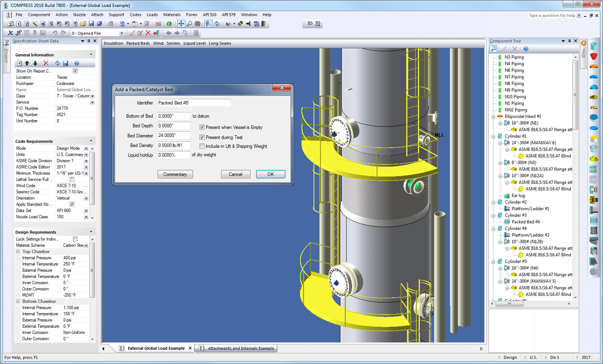Click the PDF export icon
The height and width of the screenshot is (364, 603).
135,24
